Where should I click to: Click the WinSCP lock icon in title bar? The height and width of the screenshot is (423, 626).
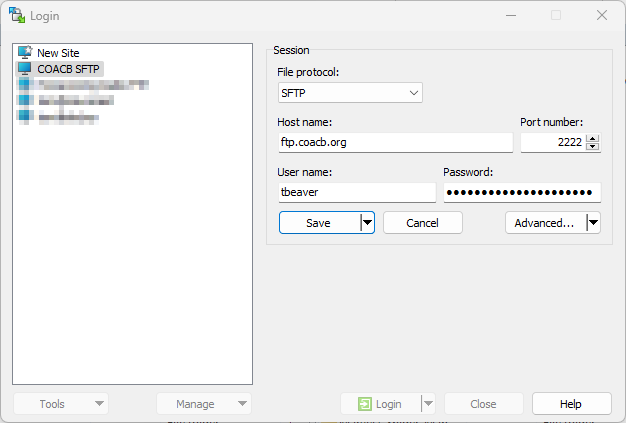click(16, 15)
